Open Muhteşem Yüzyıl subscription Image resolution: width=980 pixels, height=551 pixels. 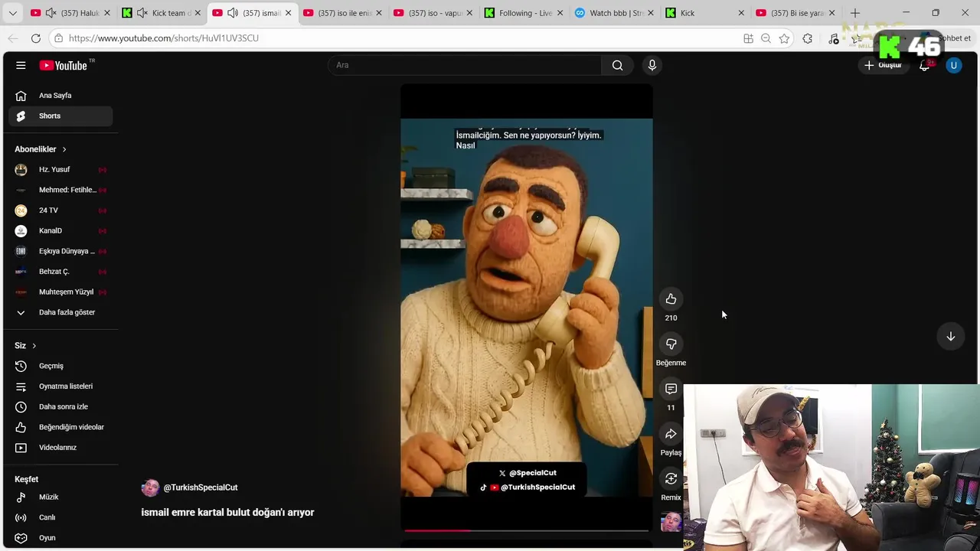[x=61, y=292]
